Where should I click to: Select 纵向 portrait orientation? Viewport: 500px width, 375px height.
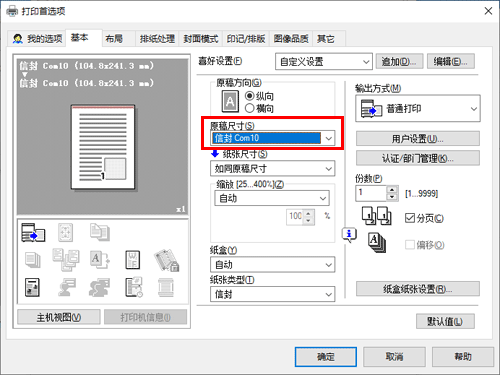250,96
